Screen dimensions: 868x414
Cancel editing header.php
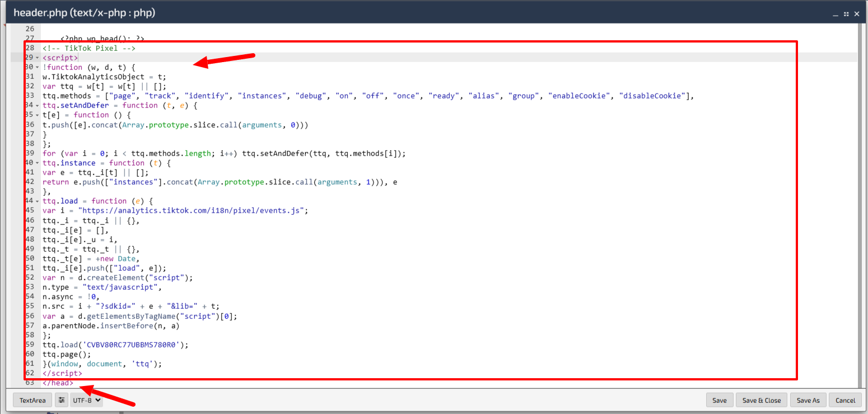[x=845, y=400]
